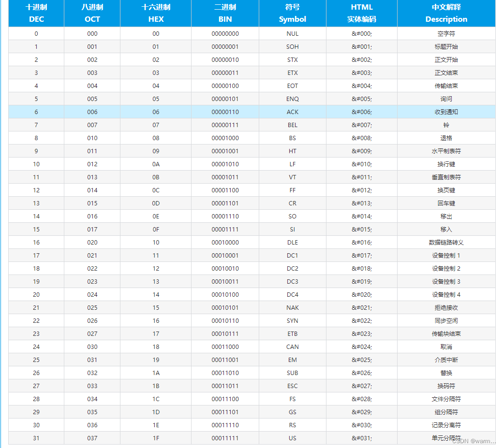Click binary value 00010000
This screenshot has height=448, width=503.
pos(225,243)
